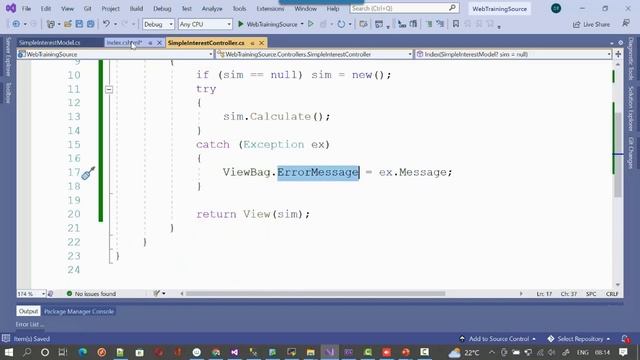Close the Index.cshtml tab
640x360 pixels.
click(159, 43)
